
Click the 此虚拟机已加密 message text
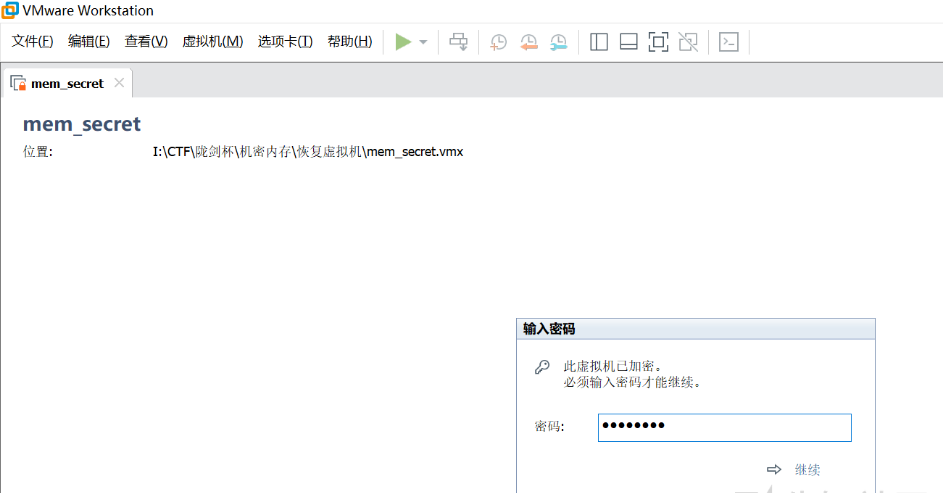[613, 366]
